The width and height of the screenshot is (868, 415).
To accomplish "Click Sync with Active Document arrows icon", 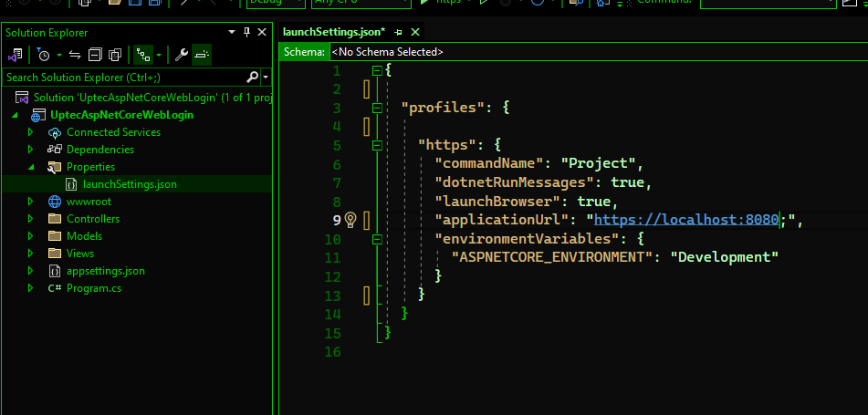I will pos(75,55).
